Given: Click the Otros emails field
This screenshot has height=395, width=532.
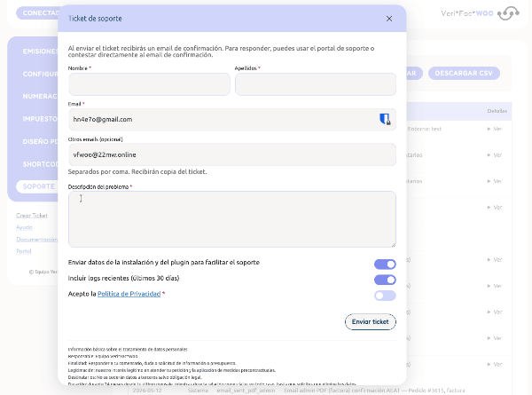Looking at the screenshot, I should (232, 154).
